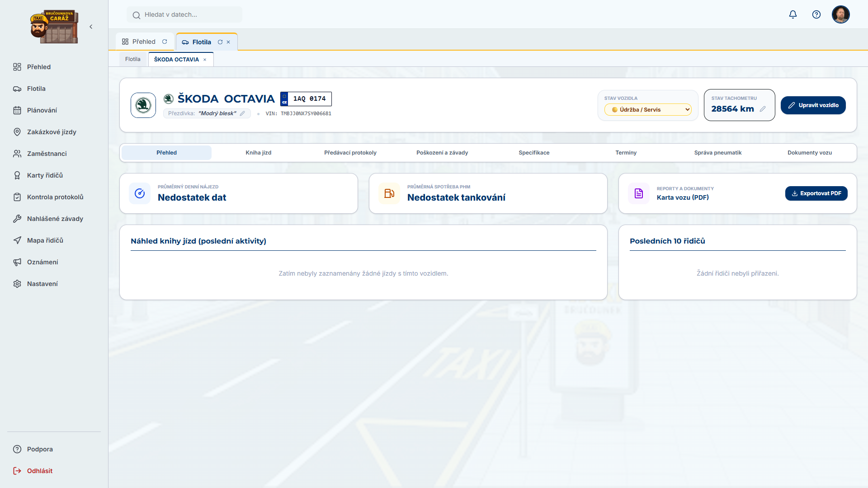The image size is (868, 488).
Task: Open Nastavení in the sidebar
Action: point(54,284)
